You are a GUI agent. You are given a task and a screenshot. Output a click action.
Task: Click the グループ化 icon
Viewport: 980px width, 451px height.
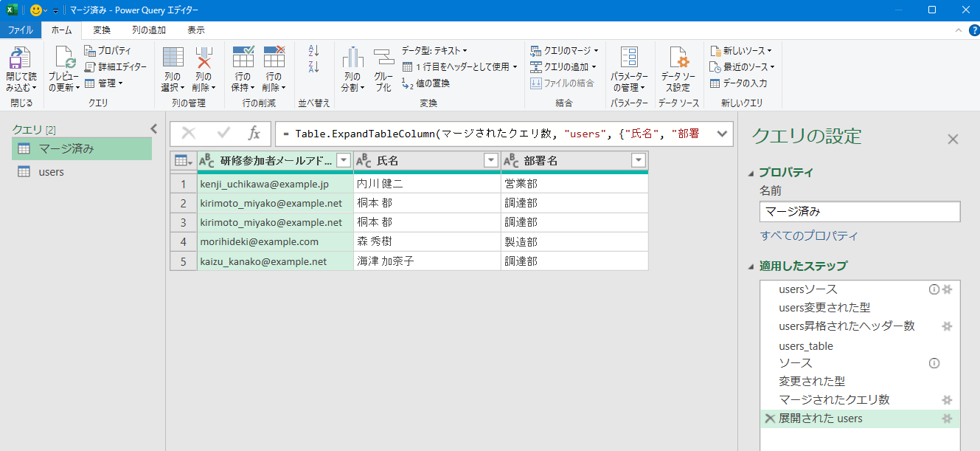(x=383, y=58)
